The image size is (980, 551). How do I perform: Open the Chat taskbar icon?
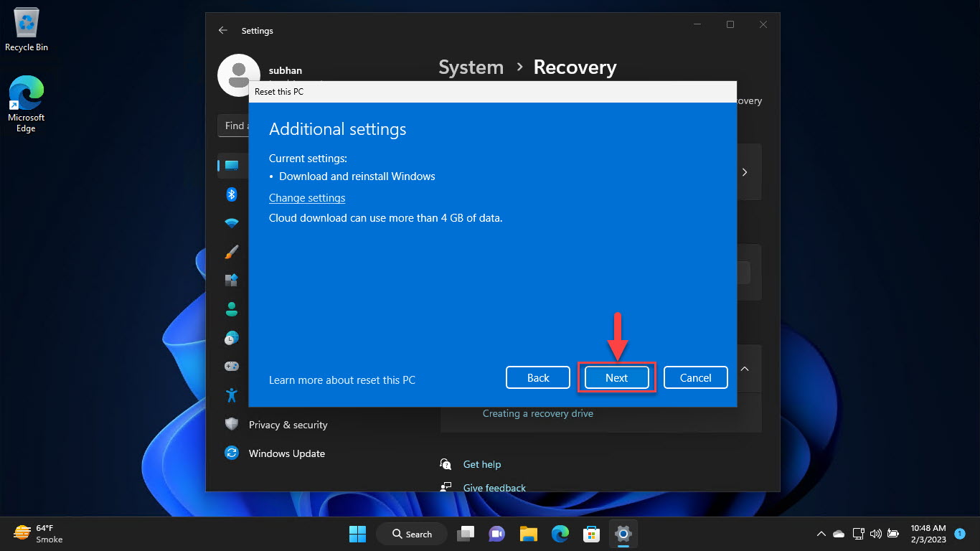pos(496,534)
